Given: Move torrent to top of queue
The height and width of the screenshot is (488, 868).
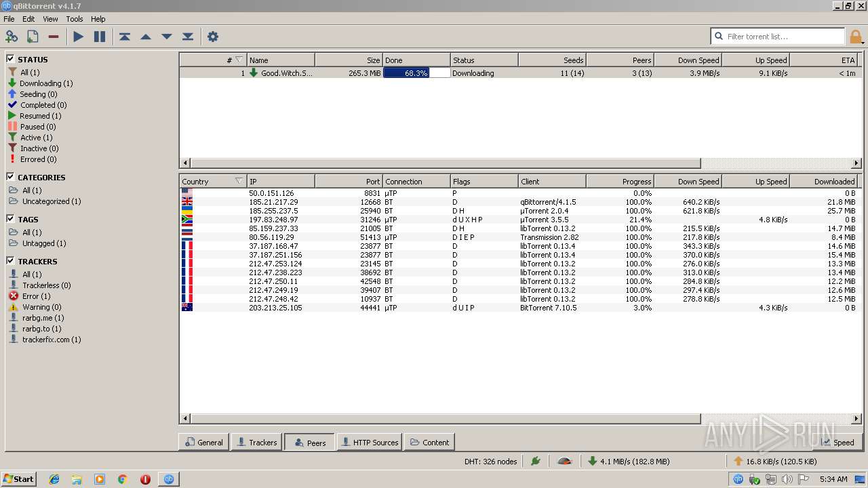Looking at the screenshot, I should pyautogui.click(x=125, y=37).
